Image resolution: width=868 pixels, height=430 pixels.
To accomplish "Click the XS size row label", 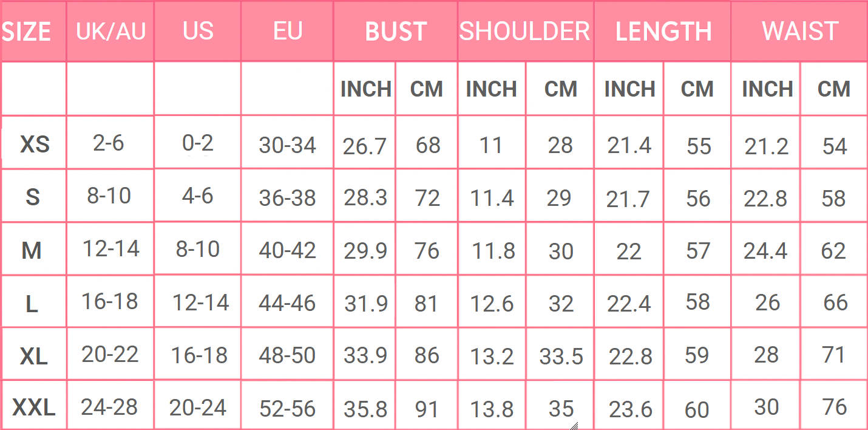I will point(35,145).
